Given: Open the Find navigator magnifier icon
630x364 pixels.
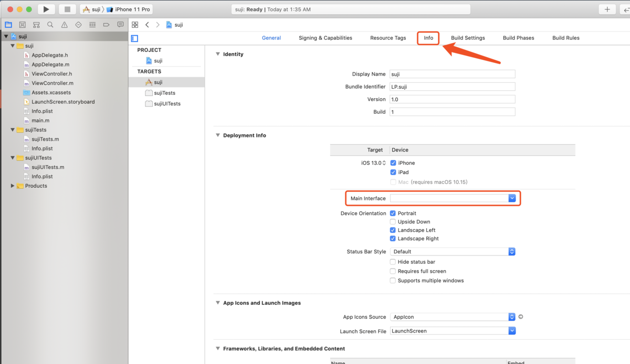Looking at the screenshot, I should pos(50,25).
